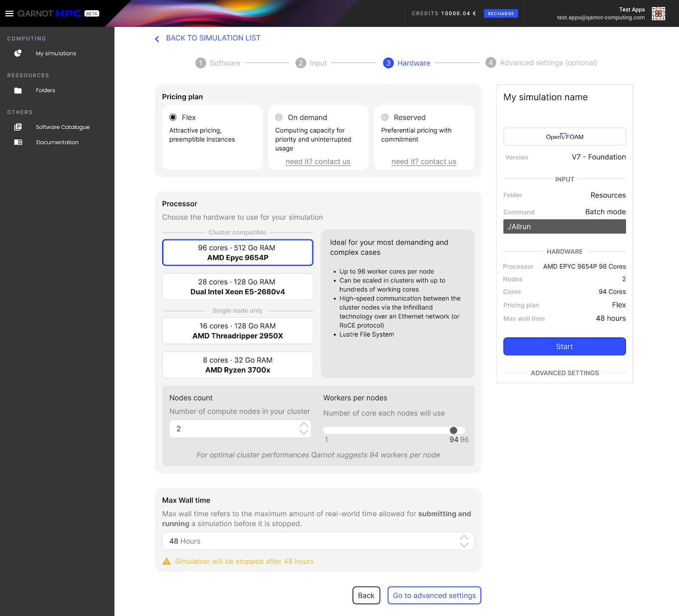Click the V7 - Foundation version value
Screen dimensions: 679x616
point(599,157)
